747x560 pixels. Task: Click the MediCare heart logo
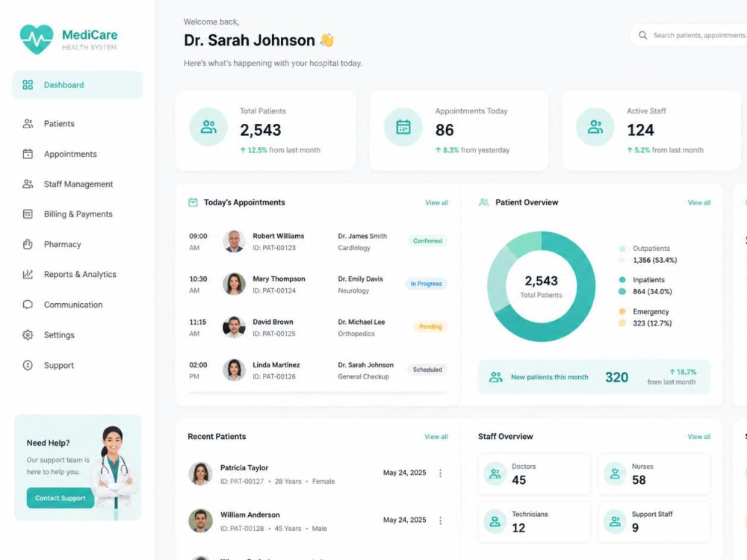coord(37,40)
